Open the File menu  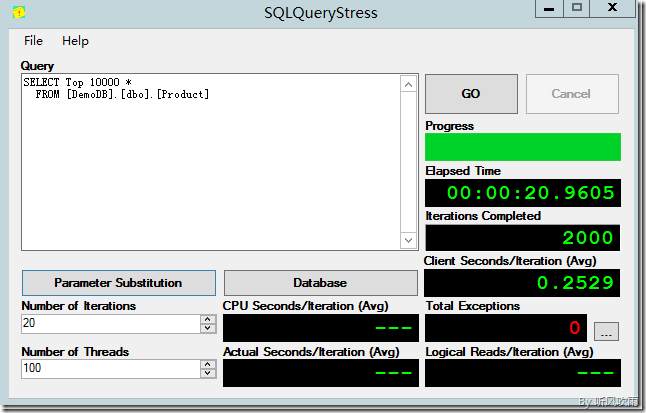(x=33, y=41)
